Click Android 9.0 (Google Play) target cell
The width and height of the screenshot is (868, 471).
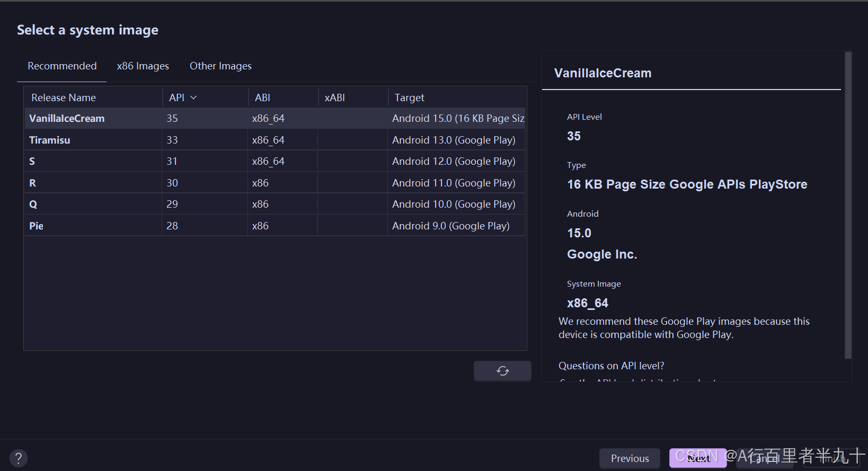(456, 226)
